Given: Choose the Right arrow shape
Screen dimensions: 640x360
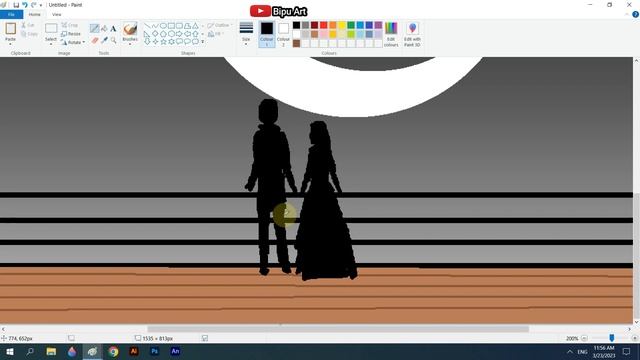Looking at the screenshot, I should [179, 34].
